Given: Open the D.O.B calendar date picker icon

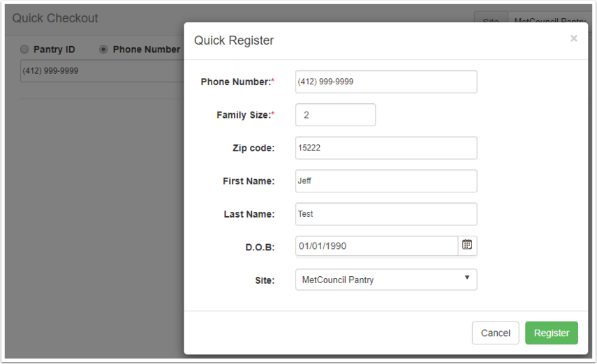Looking at the screenshot, I should [x=467, y=245].
